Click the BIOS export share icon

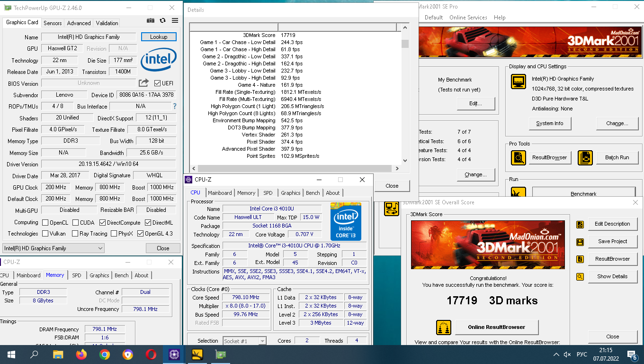point(143,83)
